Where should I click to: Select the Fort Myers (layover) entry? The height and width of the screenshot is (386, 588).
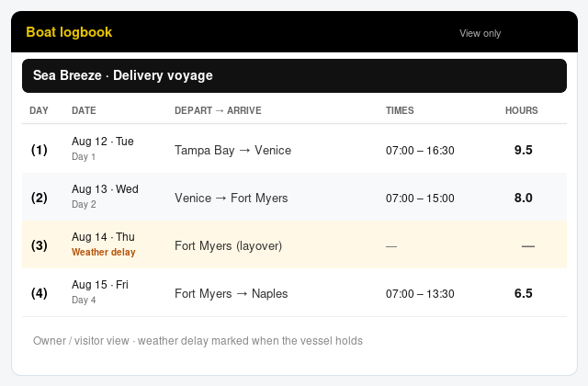229,246
